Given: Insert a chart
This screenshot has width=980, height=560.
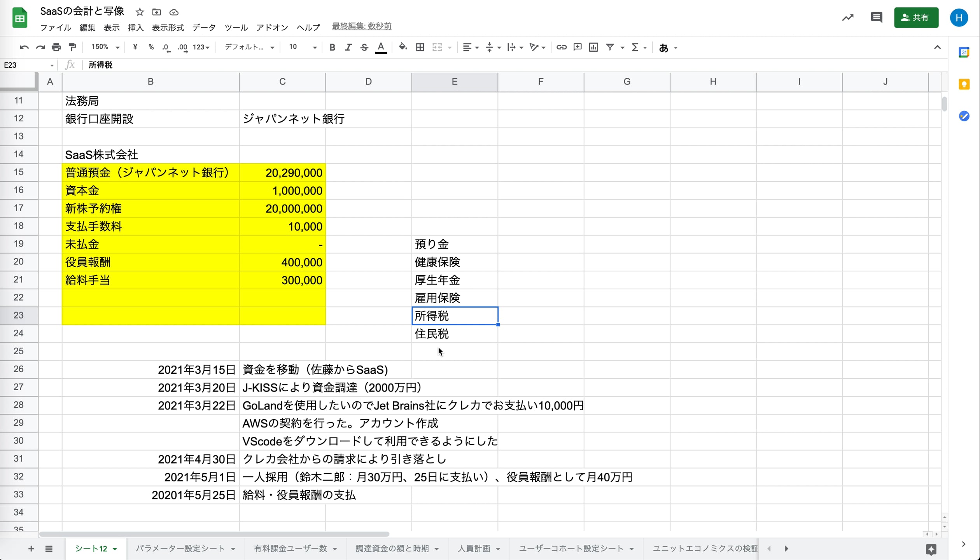Looking at the screenshot, I should click(593, 47).
